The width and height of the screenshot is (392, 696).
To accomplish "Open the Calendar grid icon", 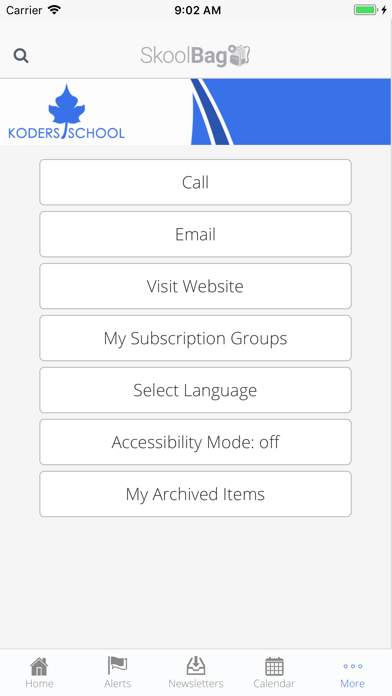I will (x=274, y=666).
